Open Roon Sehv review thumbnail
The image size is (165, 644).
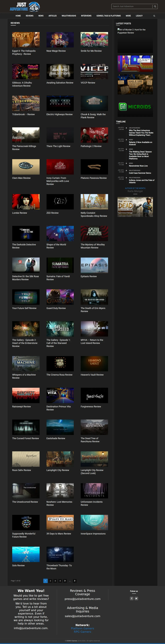point(26,459)
